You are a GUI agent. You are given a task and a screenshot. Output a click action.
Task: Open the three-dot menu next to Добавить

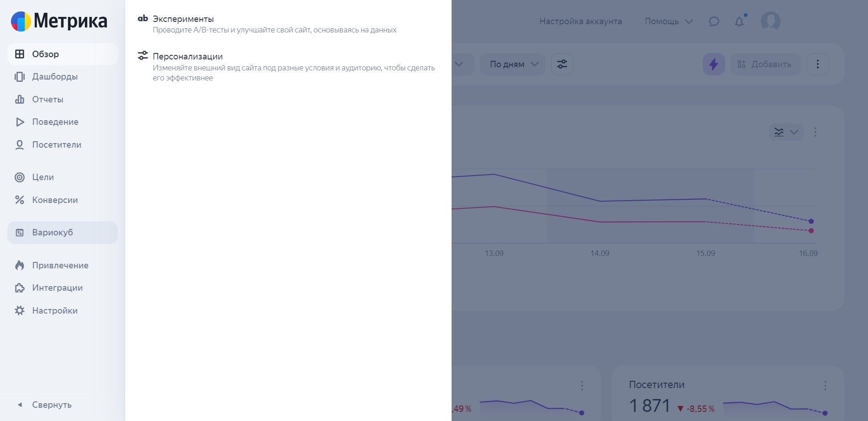coord(818,64)
